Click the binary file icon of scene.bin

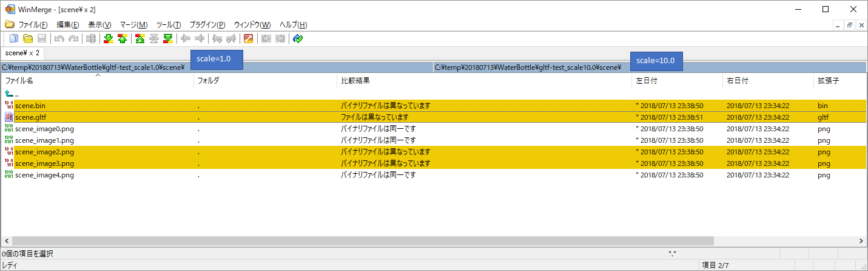click(9, 105)
